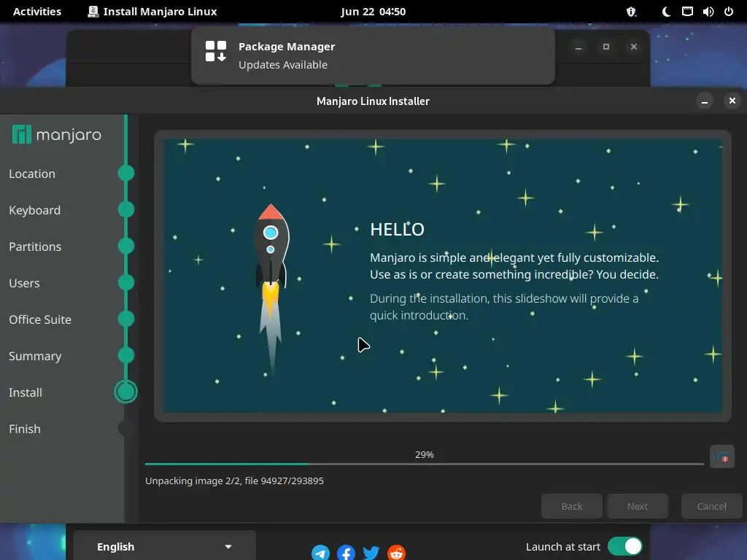Close the background Manjaro Hello window
Screen dimensions: 747x560
(634, 47)
